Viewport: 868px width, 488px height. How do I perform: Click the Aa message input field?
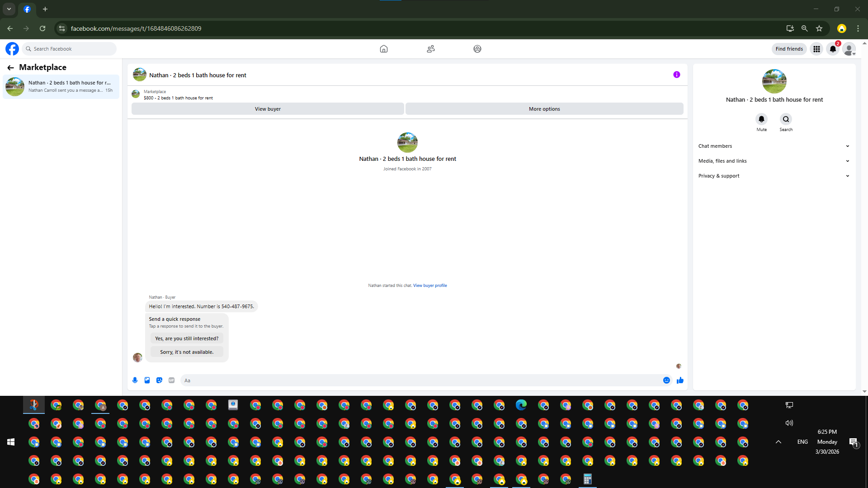click(x=420, y=380)
